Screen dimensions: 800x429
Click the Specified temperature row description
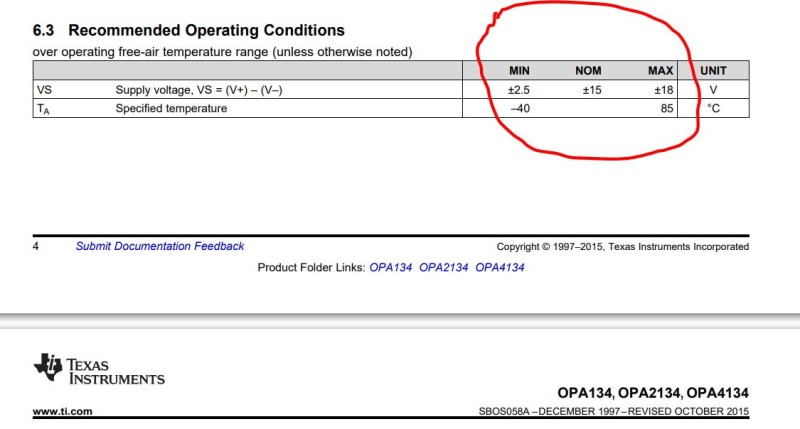[x=171, y=108]
